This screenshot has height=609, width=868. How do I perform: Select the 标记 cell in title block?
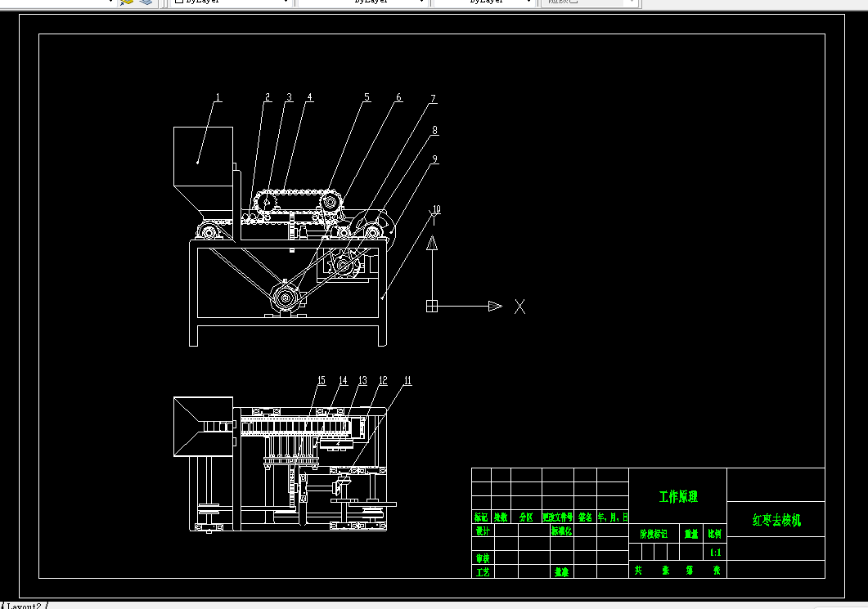click(481, 517)
